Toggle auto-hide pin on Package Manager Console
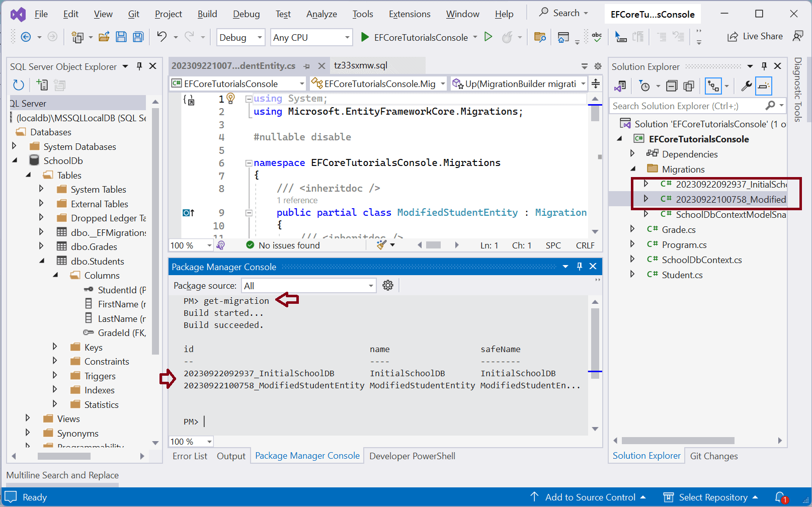The image size is (812, 507). click(x=579, y=267)
